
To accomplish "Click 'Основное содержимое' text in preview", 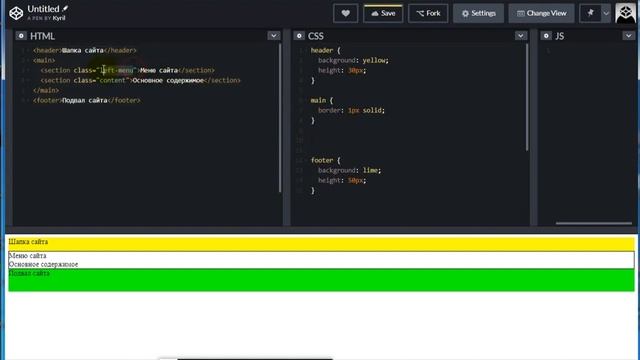I will coord(43,264).
